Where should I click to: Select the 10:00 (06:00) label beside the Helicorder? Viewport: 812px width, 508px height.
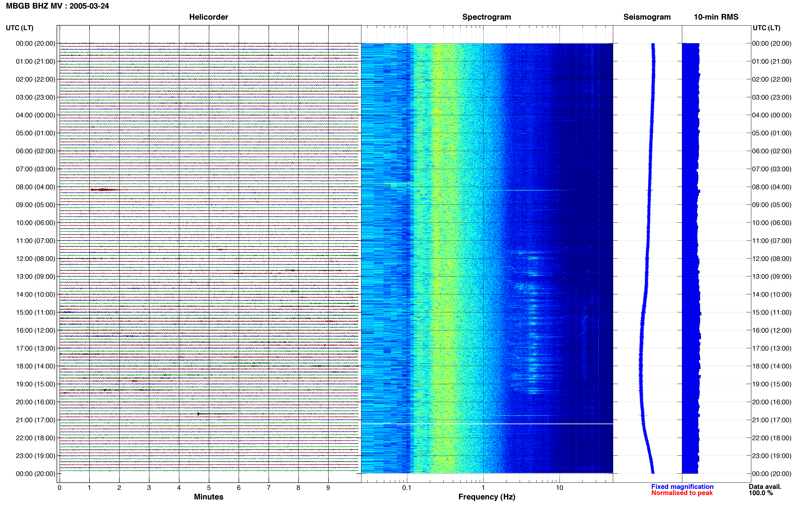click(36, 223)
